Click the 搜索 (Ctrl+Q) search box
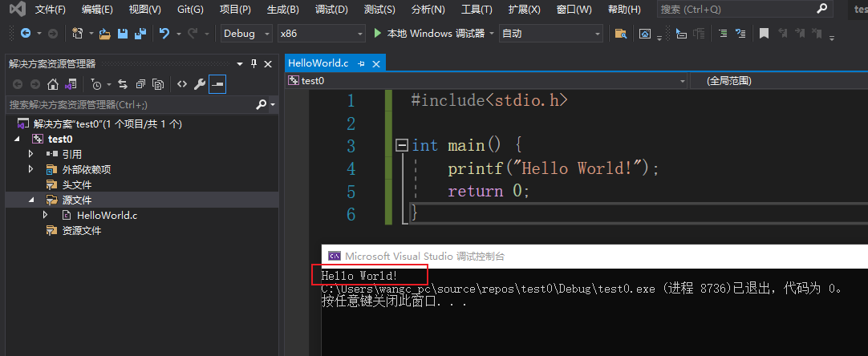 pyautogui.click(x=744, y=10)
